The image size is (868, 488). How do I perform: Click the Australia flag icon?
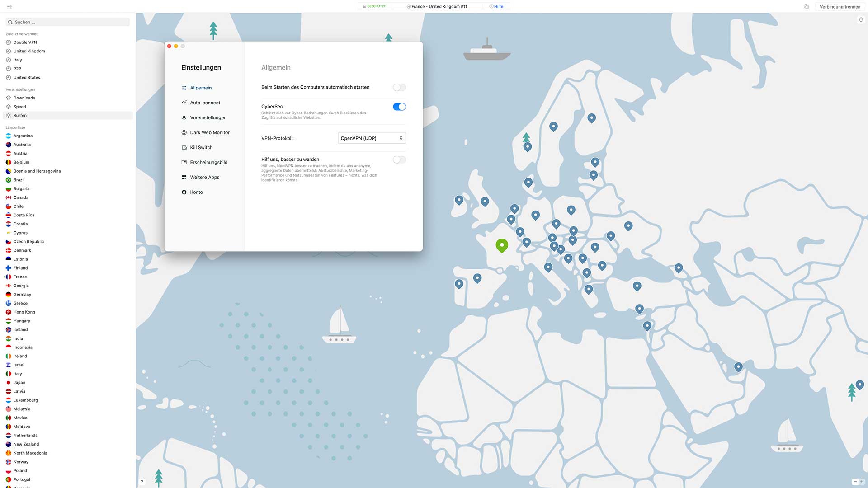(x=8, y=145)
